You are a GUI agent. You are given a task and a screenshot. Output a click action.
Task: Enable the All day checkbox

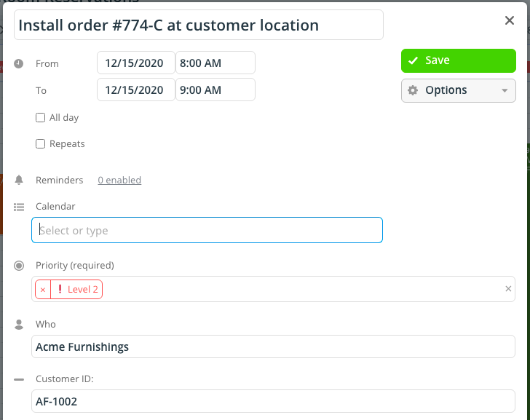[x=41, y=117]
